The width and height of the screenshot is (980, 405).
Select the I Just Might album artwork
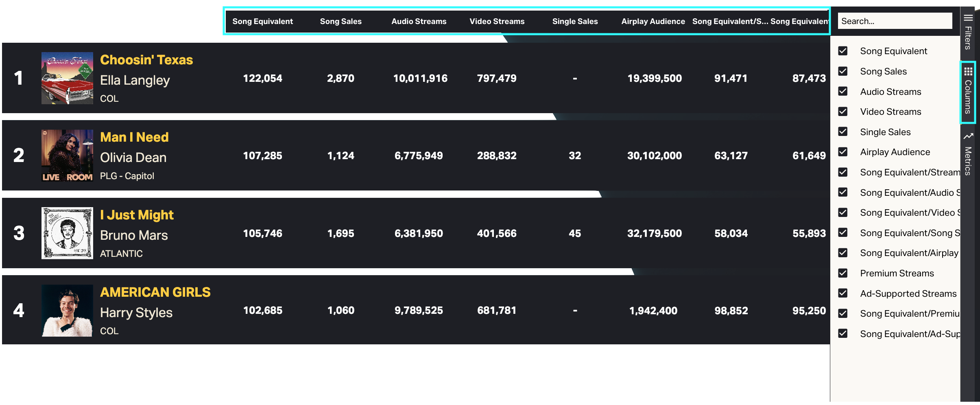67,233
